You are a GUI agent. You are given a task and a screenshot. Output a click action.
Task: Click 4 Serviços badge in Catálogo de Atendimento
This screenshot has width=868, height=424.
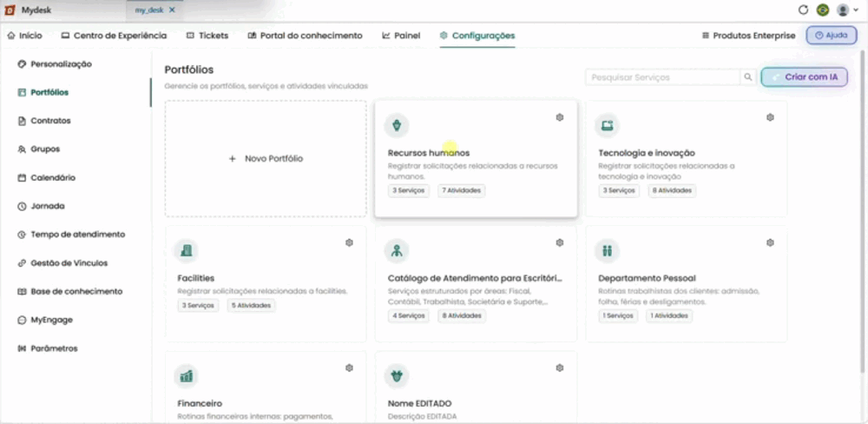409,316
